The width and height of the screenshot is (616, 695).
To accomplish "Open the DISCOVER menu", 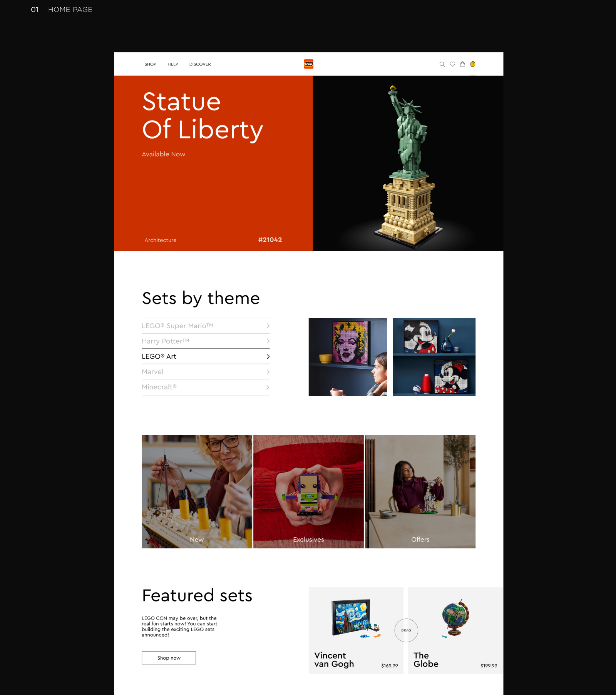I will 200,64.
